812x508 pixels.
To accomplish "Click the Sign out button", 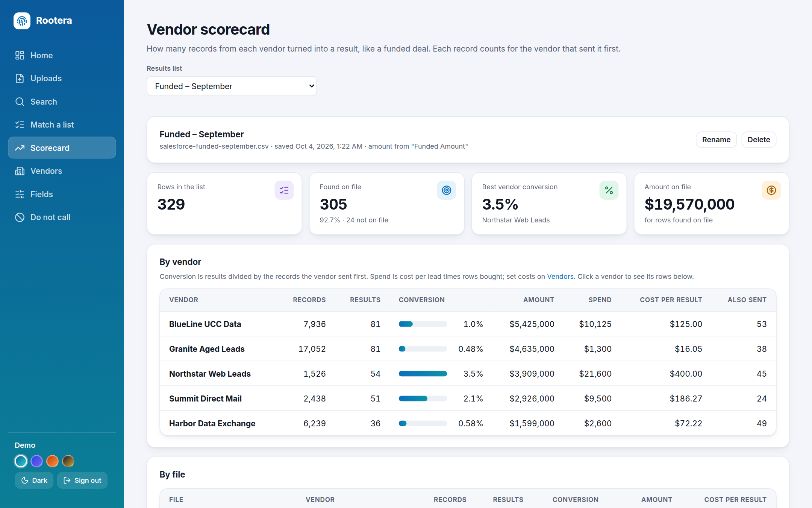I will pyautogui.click(x=82, y=481).
